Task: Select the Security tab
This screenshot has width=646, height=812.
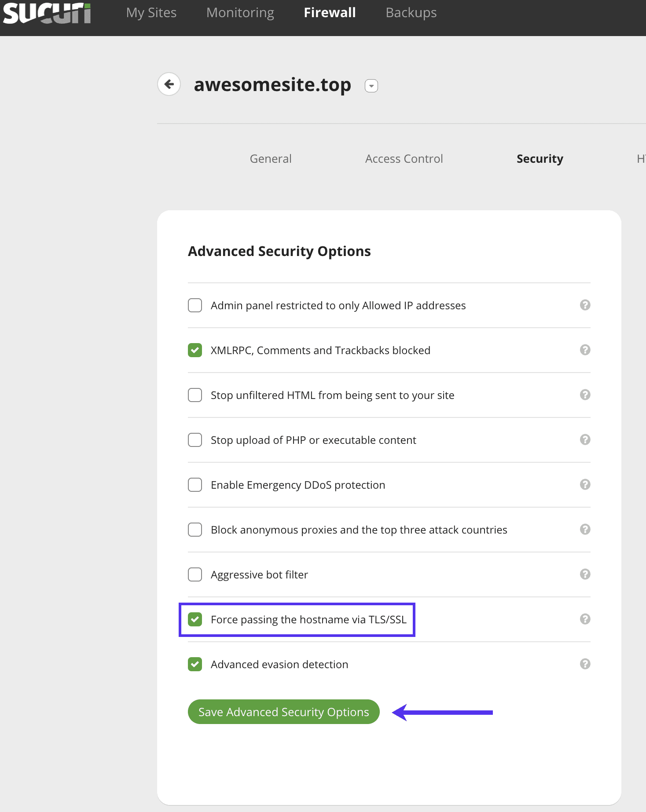Action: point(540,159)
